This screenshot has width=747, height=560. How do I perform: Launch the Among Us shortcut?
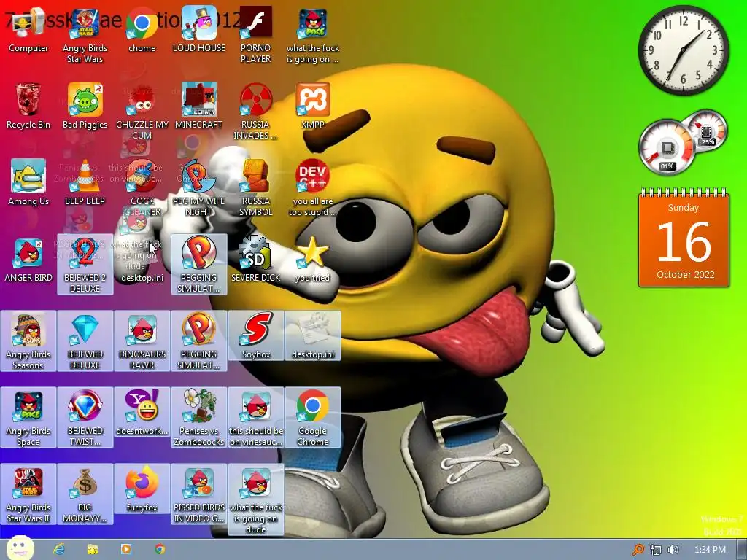28,183
